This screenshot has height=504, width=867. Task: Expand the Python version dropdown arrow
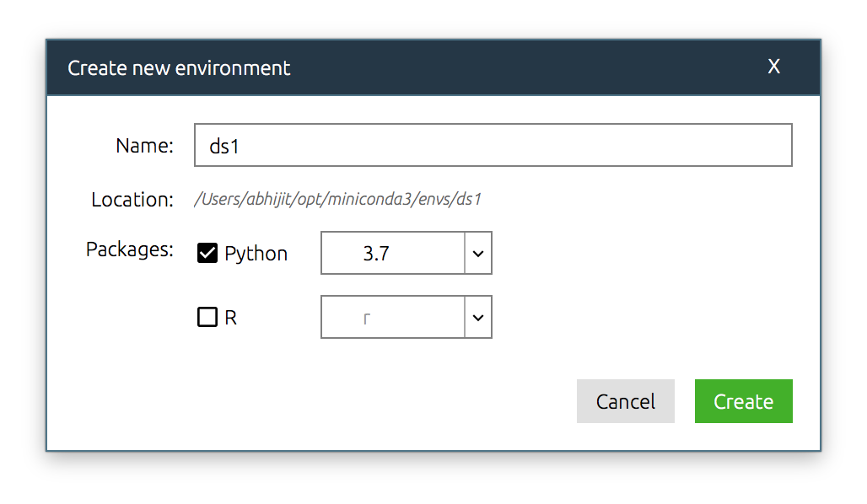point(478,253)
